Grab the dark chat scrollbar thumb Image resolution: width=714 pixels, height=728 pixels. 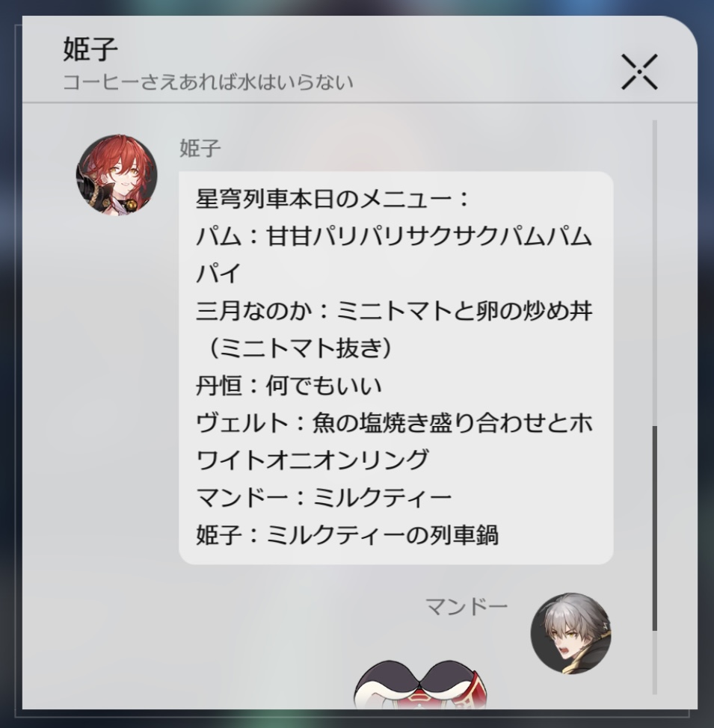pyautogui.click(x=654, y=528)
